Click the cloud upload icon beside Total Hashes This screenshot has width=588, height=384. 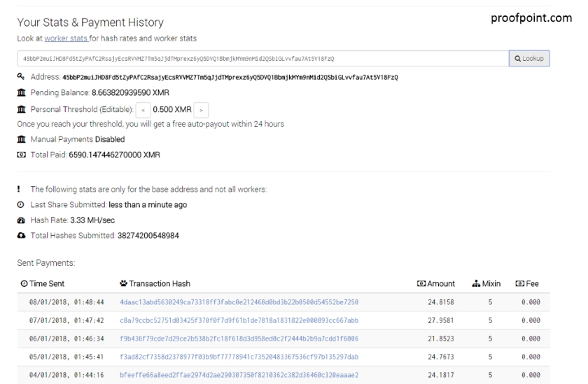click(22, 235)
